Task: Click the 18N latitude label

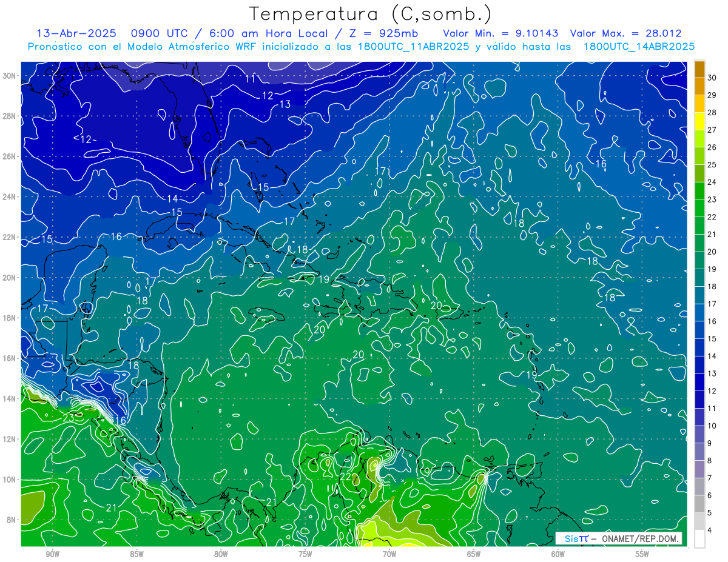Action: [x=10, y=318]
